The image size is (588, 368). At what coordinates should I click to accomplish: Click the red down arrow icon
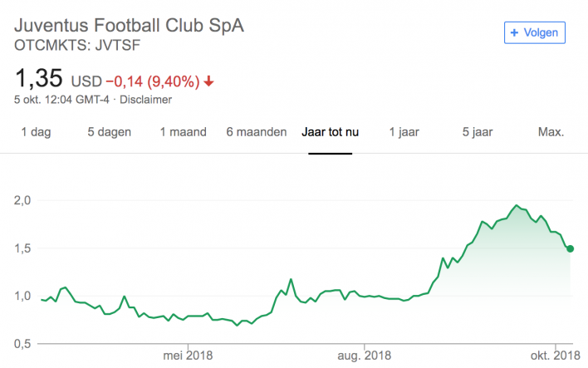coord(208,81)
